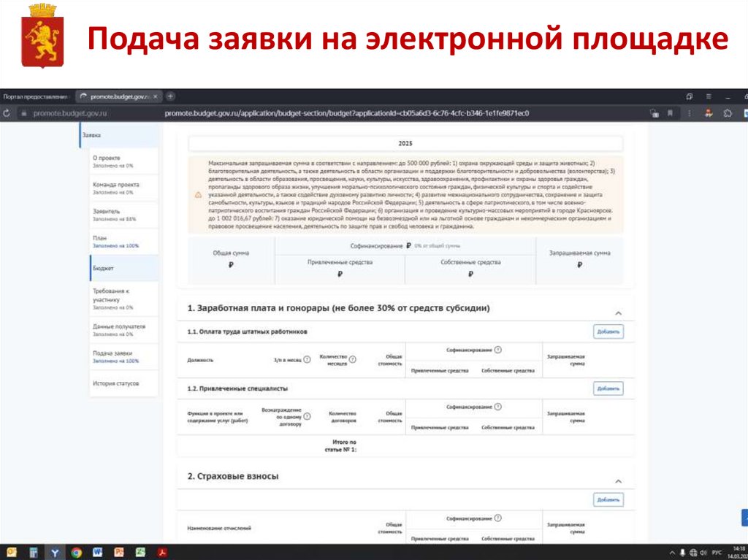Click heading 1.1. Оплата труда штатных работников
748x560 pixels.
(x=247, y=331)
